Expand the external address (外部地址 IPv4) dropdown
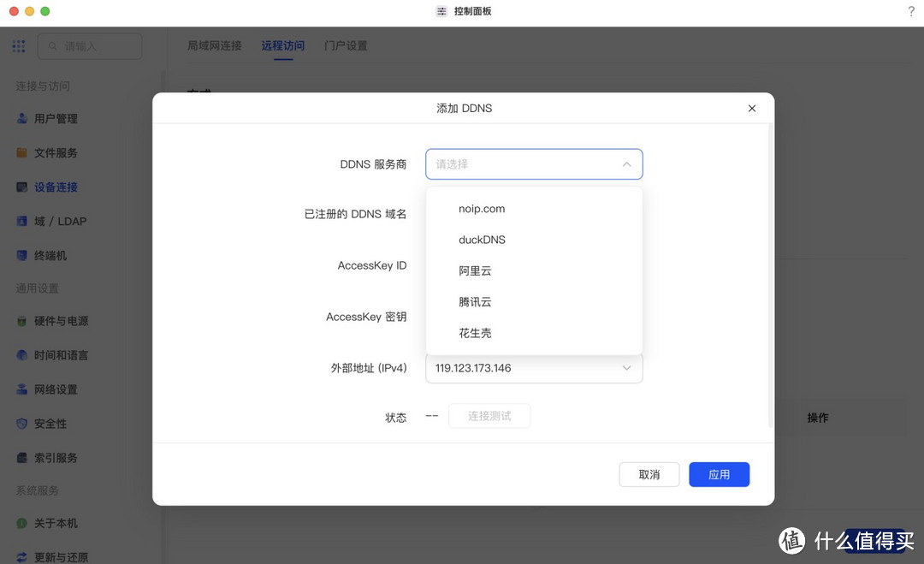 626,368
